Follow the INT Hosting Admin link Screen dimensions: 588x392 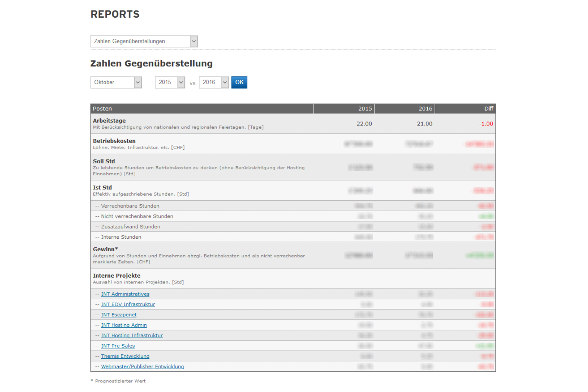pyautogui.click(x=124, y=325)
